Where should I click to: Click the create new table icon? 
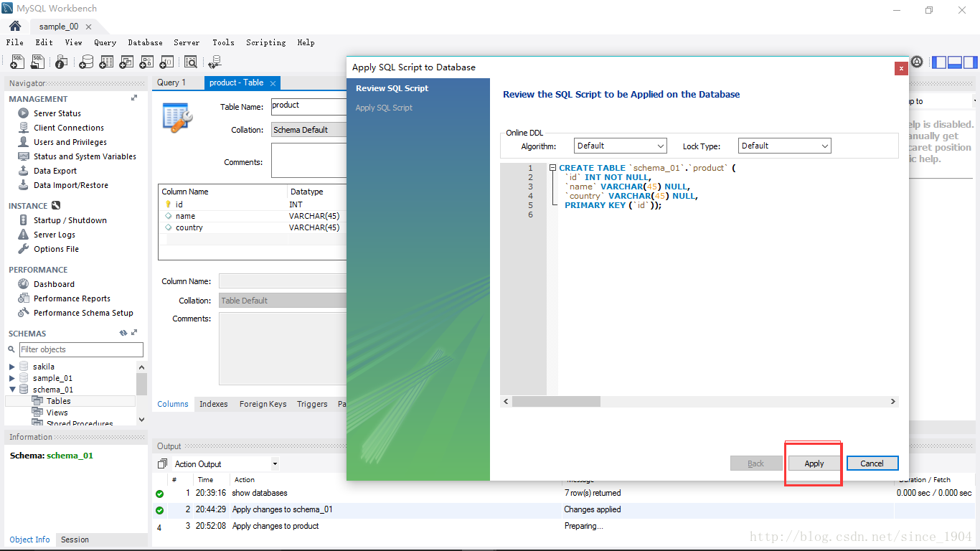point(106,62)
